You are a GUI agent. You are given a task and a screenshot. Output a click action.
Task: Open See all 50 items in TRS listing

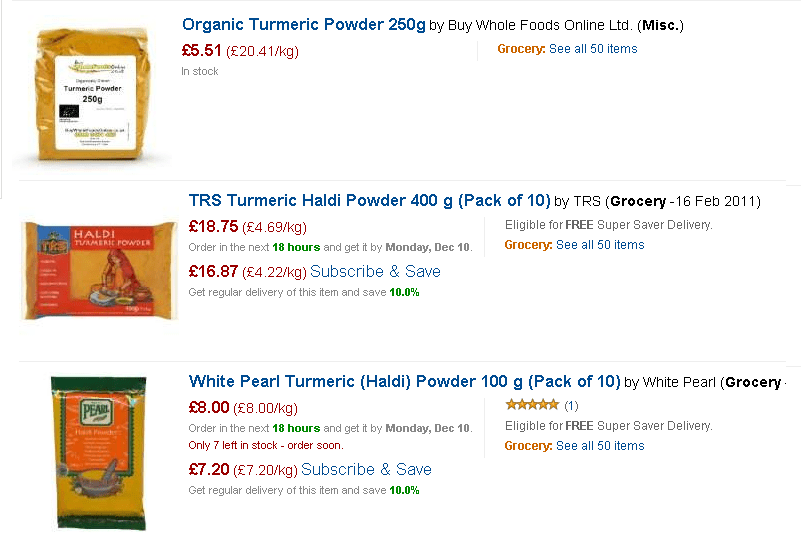(600, 245)
